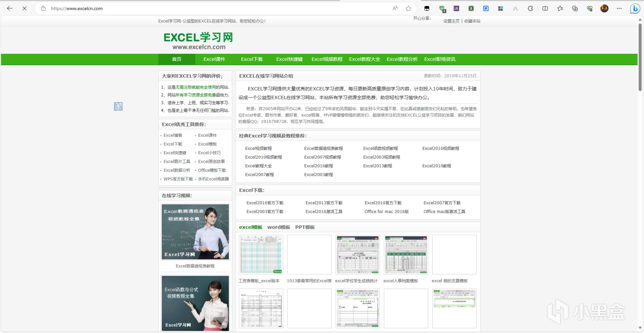This screenshot has width=644, height=333.
Task: Open Excel下载 in the green navigation bar
Action: click(252, 59)
